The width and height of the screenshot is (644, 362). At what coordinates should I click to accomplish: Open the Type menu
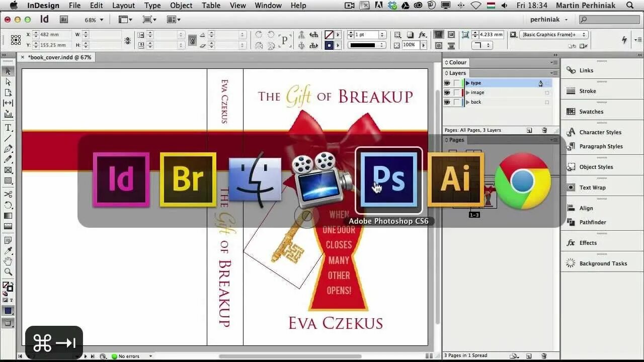point(152,6)
